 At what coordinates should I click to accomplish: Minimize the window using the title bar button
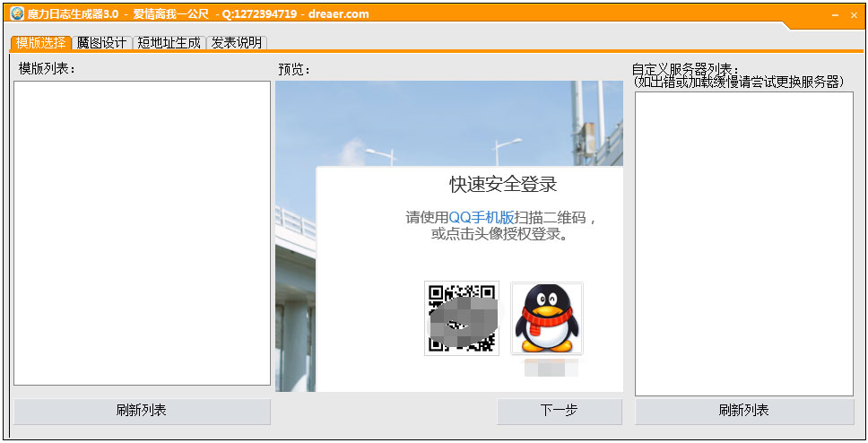coord(835,15)
